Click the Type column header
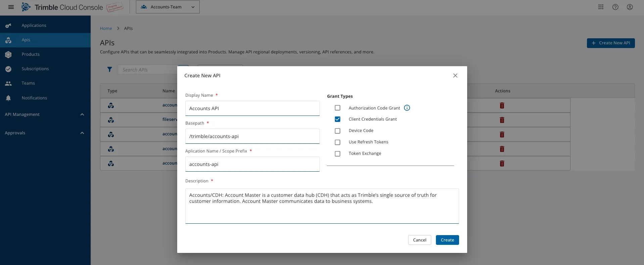Image resolution: width=644 pixels, height=265 pixels. click(x=112, y=91)
